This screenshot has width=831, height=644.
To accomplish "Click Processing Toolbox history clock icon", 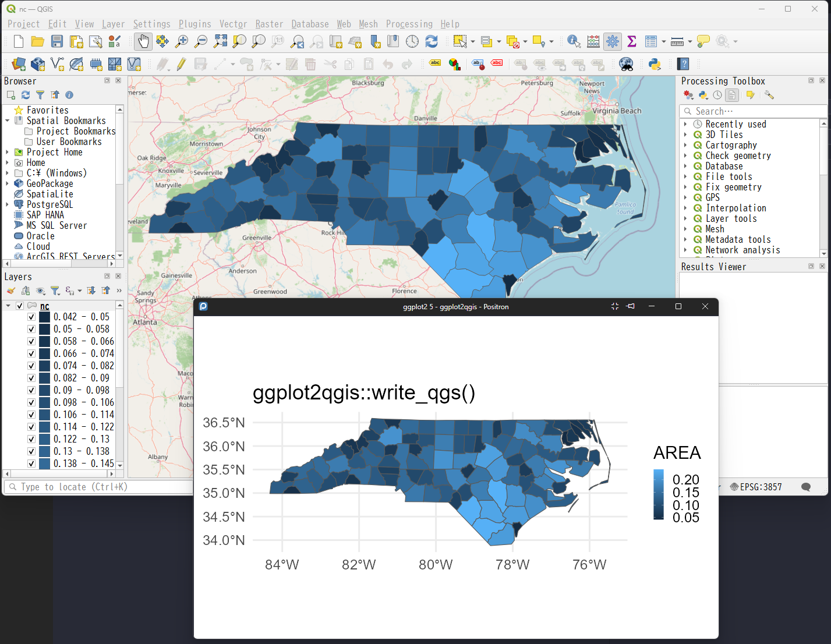I will pos(717,95).
